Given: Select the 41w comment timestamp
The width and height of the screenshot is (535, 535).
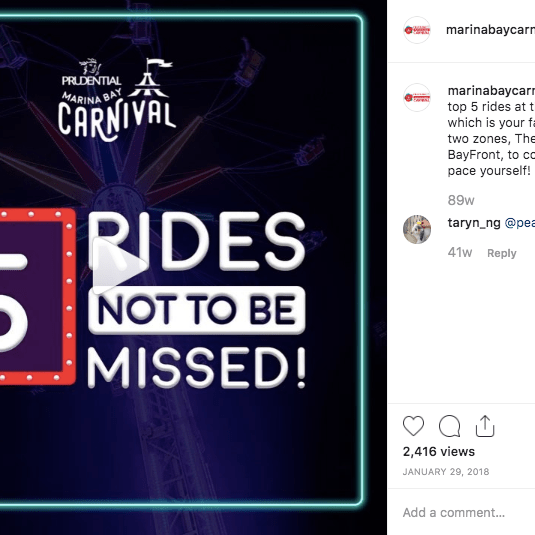Looking at the screenshot, I should click(x=460, y=252).
